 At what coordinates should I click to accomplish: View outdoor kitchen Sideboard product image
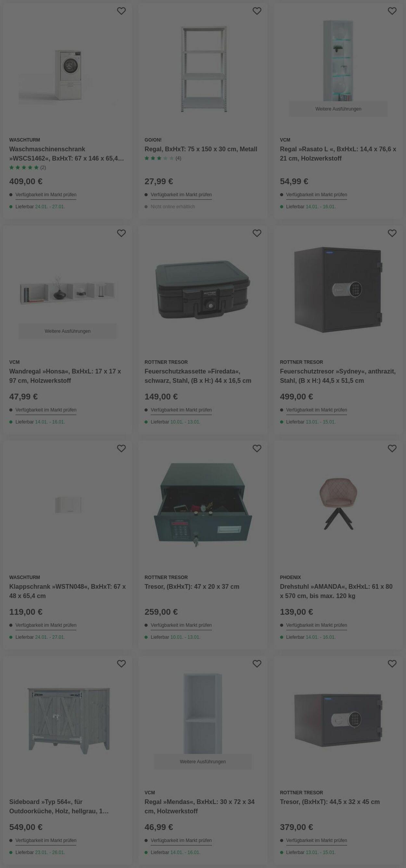coord(69,720)
